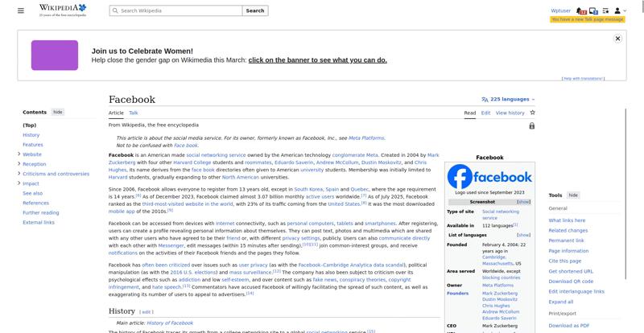Expand the Website section in contents

point(19,154)
